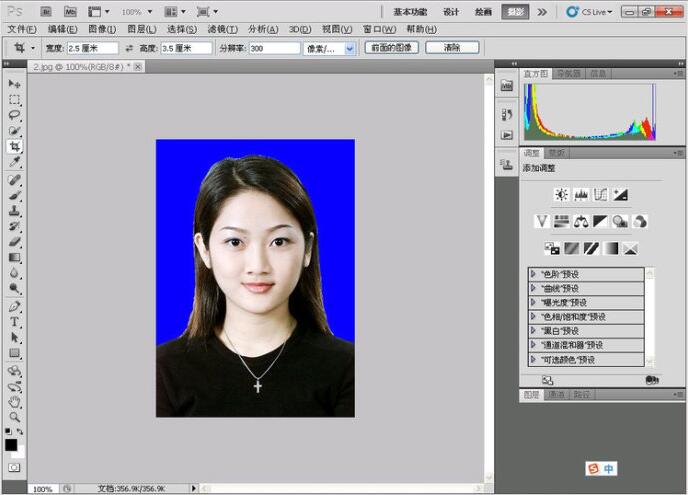The image size is (688, 495).
Task: Select the Zoom magnifier tool
Action: point(14,416)
